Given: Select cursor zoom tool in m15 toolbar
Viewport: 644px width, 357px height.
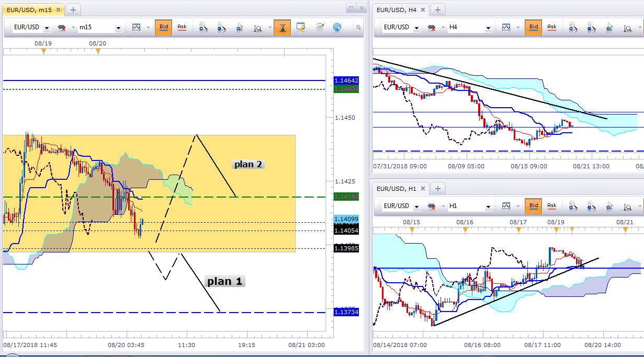Looking at the screenshot, I should point(240,27).
